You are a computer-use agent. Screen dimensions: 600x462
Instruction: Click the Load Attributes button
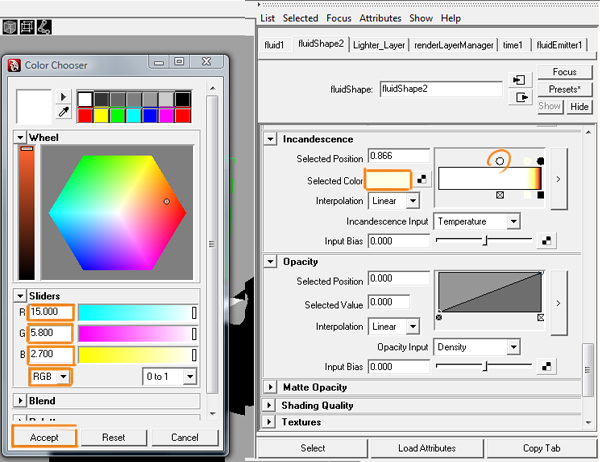click(427, 448)
